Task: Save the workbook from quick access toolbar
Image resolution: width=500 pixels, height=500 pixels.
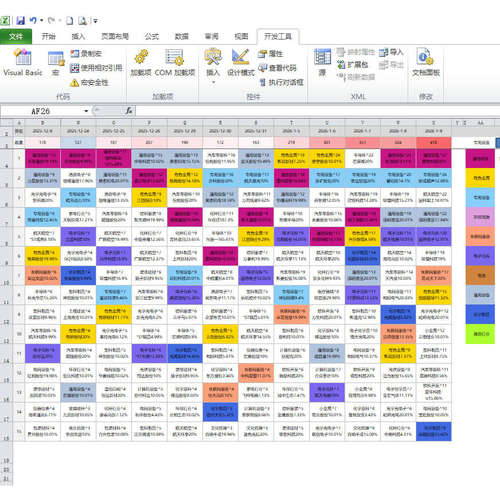Action: 21,21
